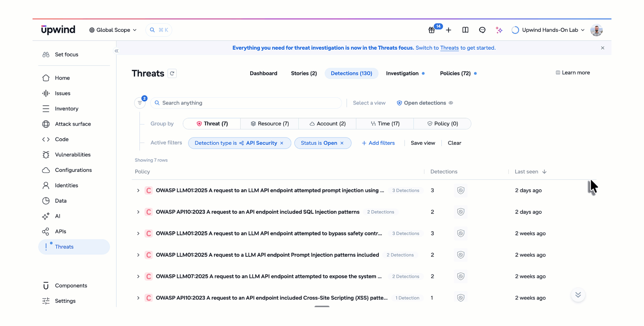Click the shield icon in the SQL Injection row

[x=461, y=212]
